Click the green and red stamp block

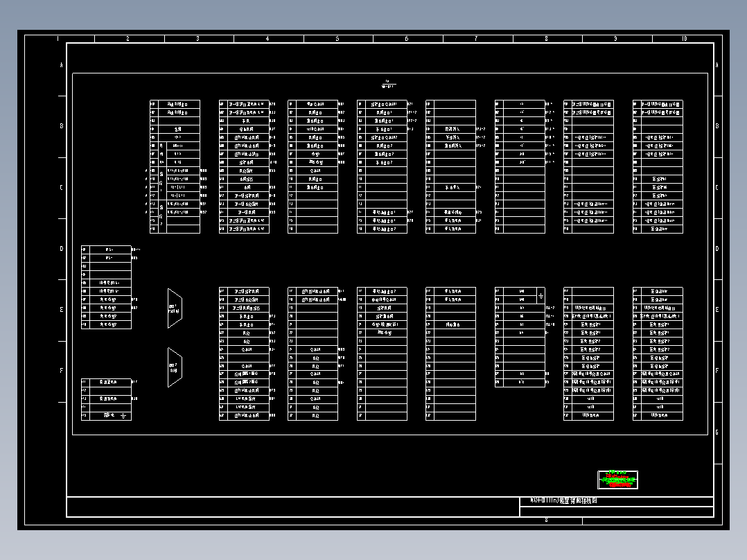[618, 480]
